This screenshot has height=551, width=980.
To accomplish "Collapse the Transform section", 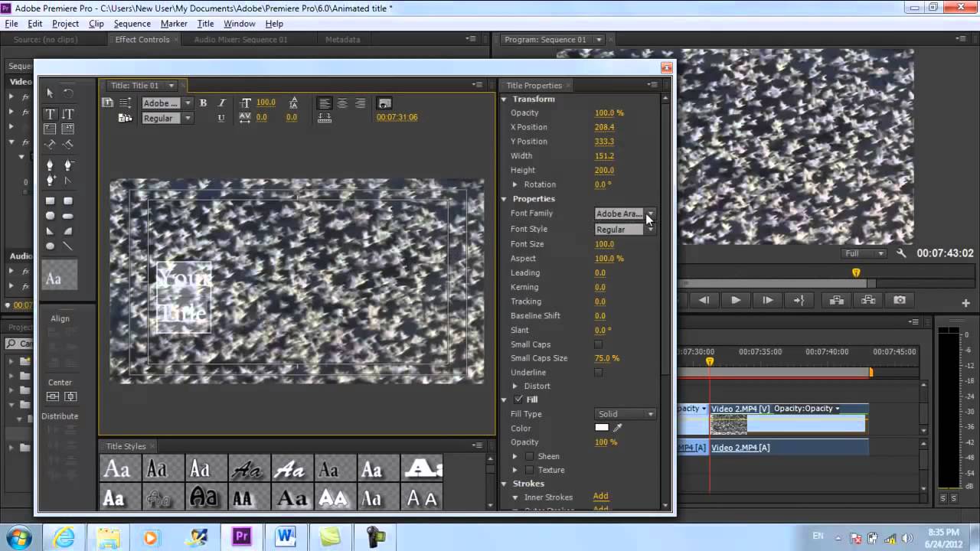I will coord(505,99).
